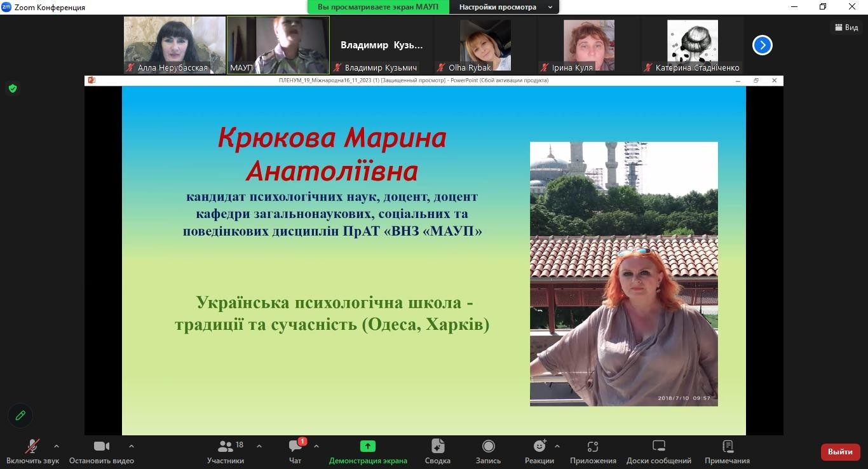Click Демонстрация экрана share screen icon
Screen dimensions: 868x469
pyautogui.click(x=368, y=446)
